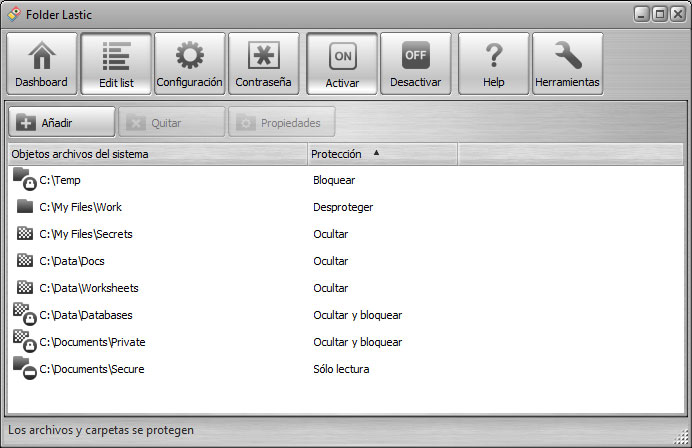This screenshot has height=448, width=692.
Task: Sort by Protección column header
Action: pos(382,154)
